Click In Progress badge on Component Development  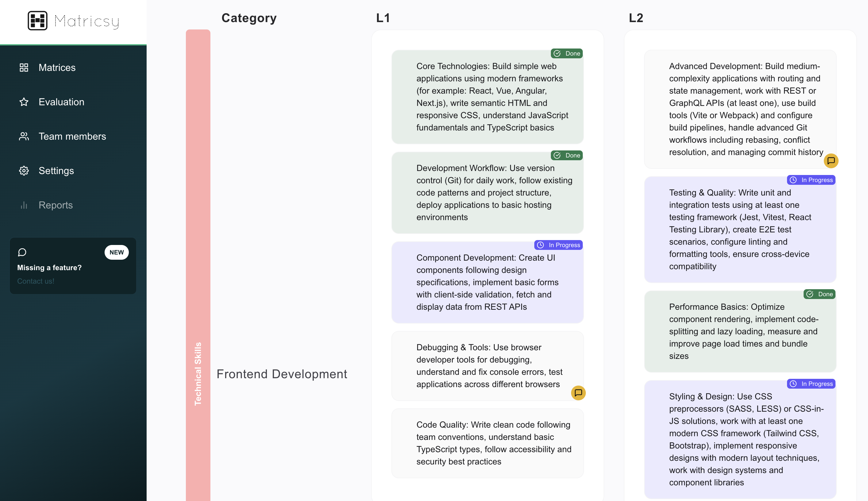point(558,245)
